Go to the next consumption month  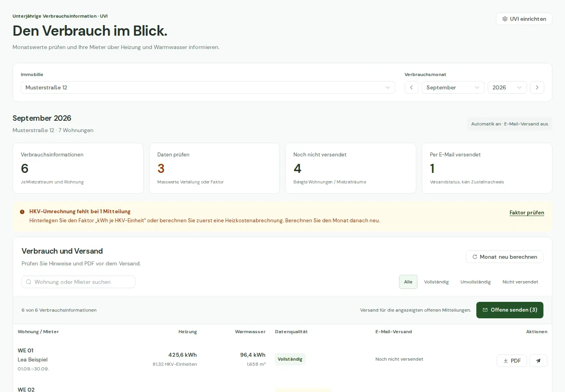(537, 87)
